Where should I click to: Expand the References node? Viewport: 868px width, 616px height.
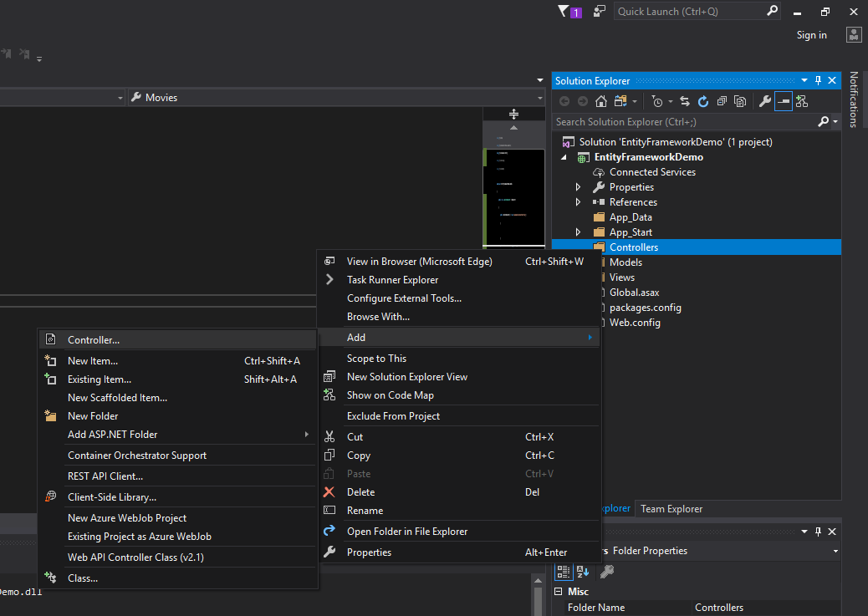(x=578, y=202)
